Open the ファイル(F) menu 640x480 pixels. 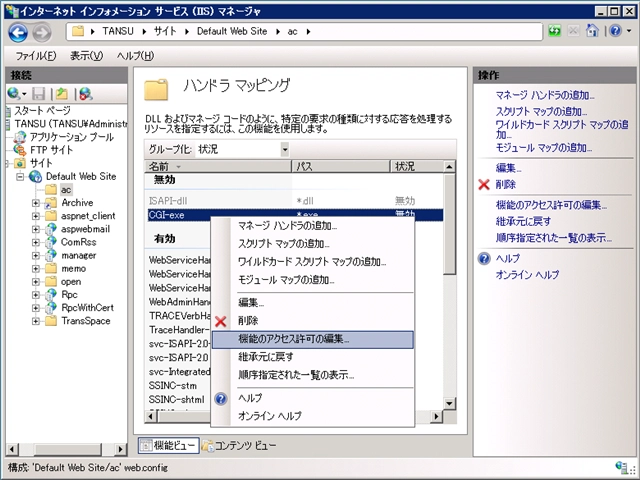coord(36,56)
